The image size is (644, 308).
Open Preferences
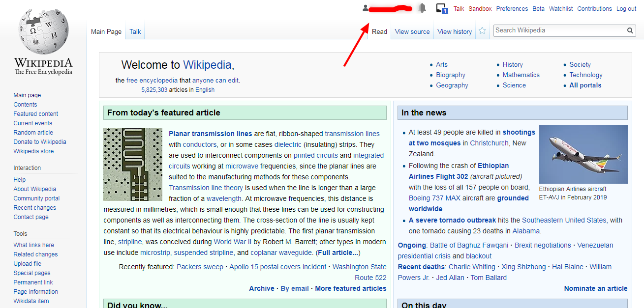point(512,9)
